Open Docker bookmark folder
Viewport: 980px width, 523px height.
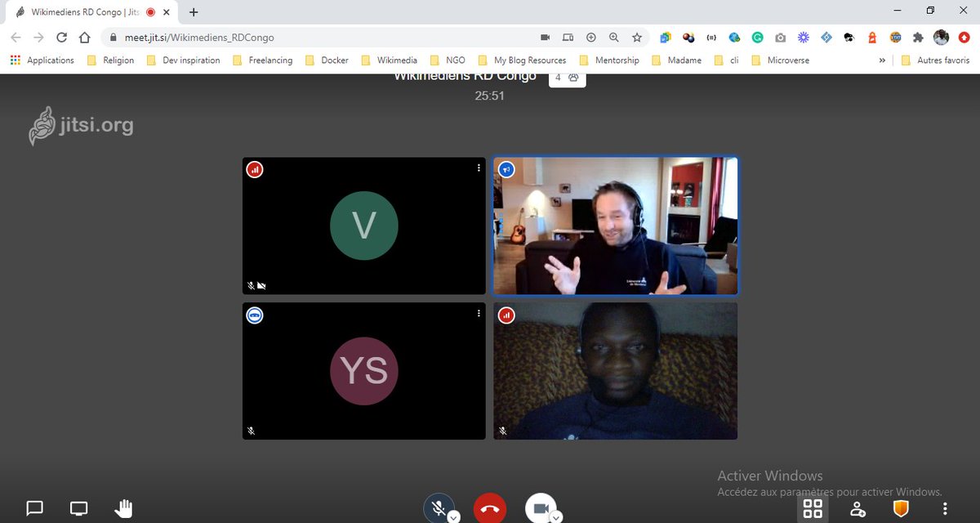tap(327, 60)
